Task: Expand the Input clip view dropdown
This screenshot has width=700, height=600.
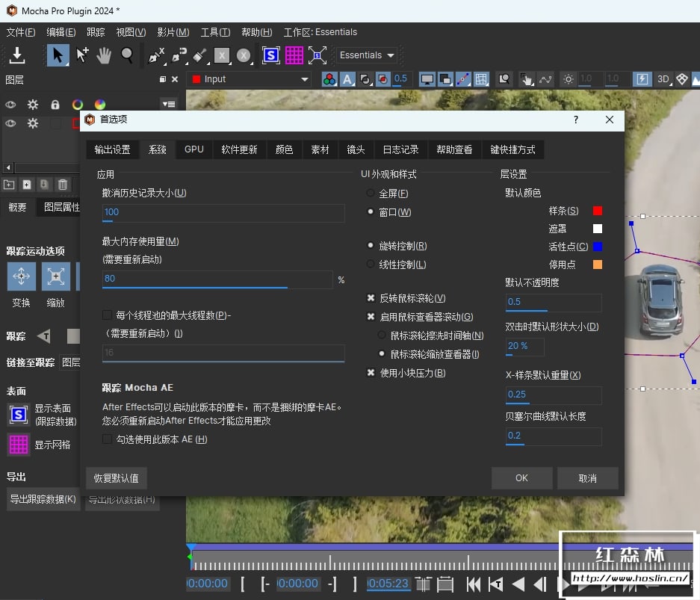Action: [x=304, y=79]
